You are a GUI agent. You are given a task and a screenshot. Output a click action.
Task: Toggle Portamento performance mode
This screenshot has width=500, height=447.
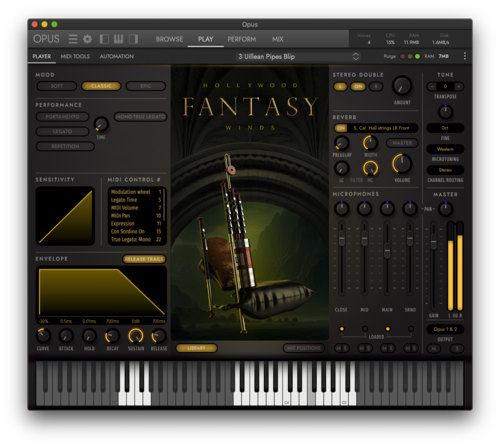pyautogui.click(x=62, y=117)
